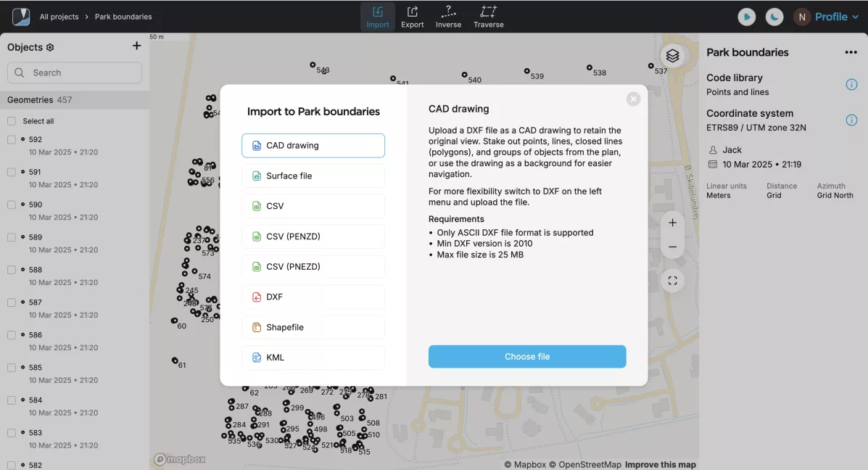Image resolution: width=868 pixels, height=470 pixels.
Task: Click point 540 on the map
Action: coord(464,75)
